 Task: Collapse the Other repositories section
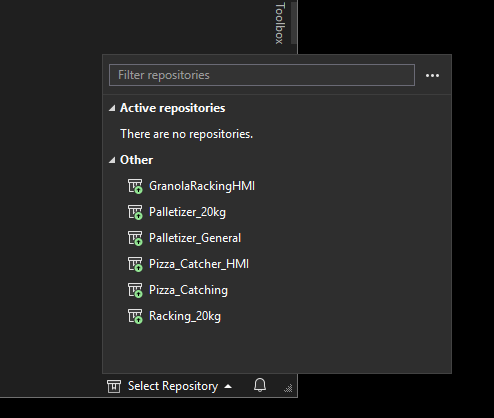point(112,160)
